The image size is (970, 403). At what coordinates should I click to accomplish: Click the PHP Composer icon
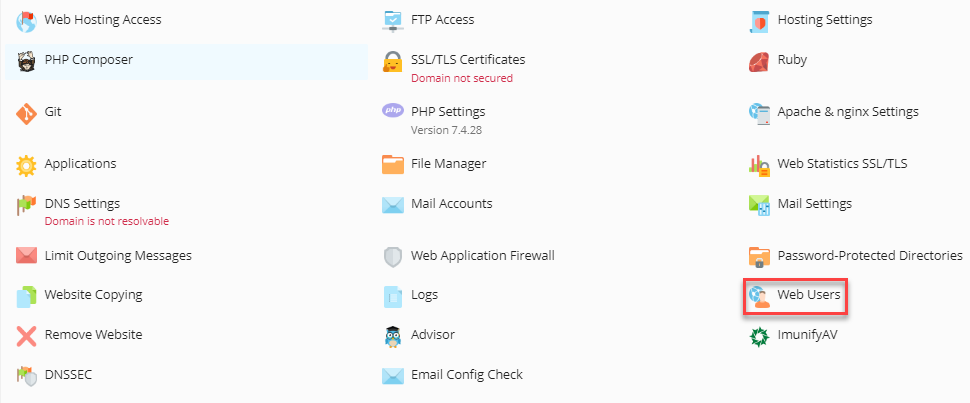click(x=27, y=61)
